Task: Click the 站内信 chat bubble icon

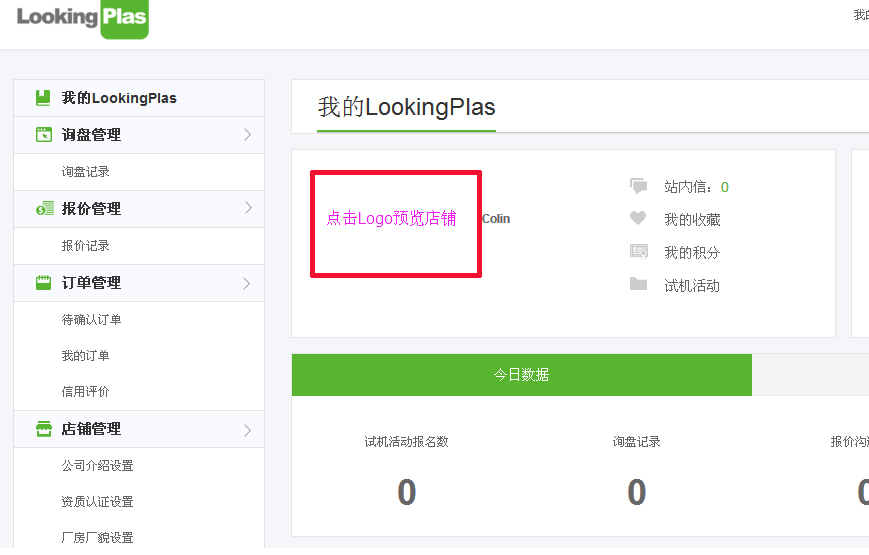Action: pos(638,186)
